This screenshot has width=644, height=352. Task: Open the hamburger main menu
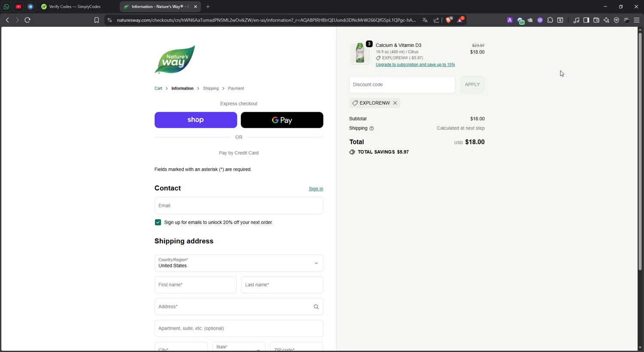pos(637,20)
